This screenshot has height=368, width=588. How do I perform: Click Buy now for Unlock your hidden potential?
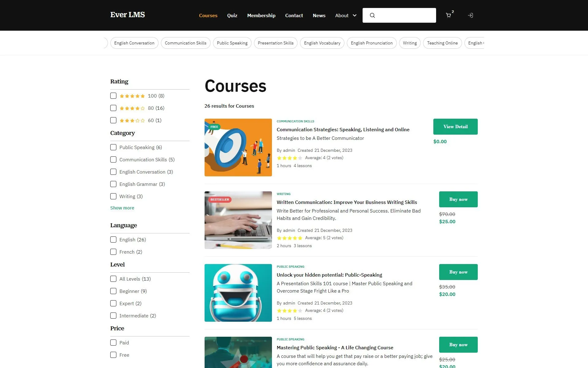click(x=458, y=272)
